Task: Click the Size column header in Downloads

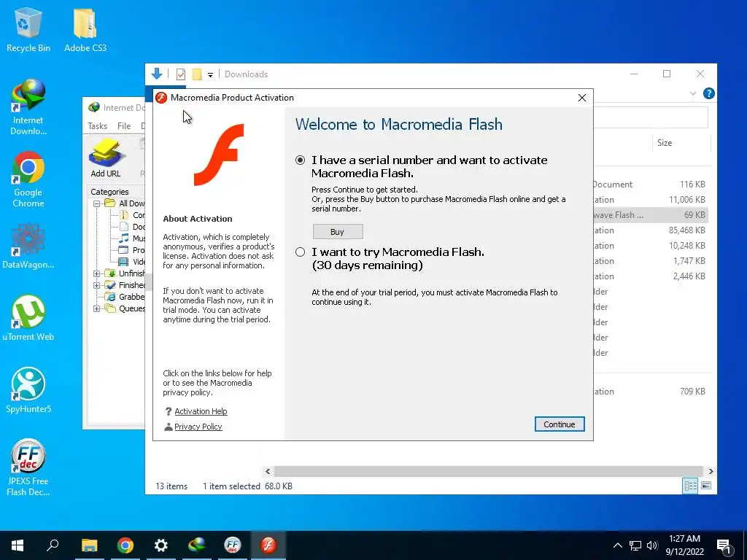Action: [x=665, y=143]
